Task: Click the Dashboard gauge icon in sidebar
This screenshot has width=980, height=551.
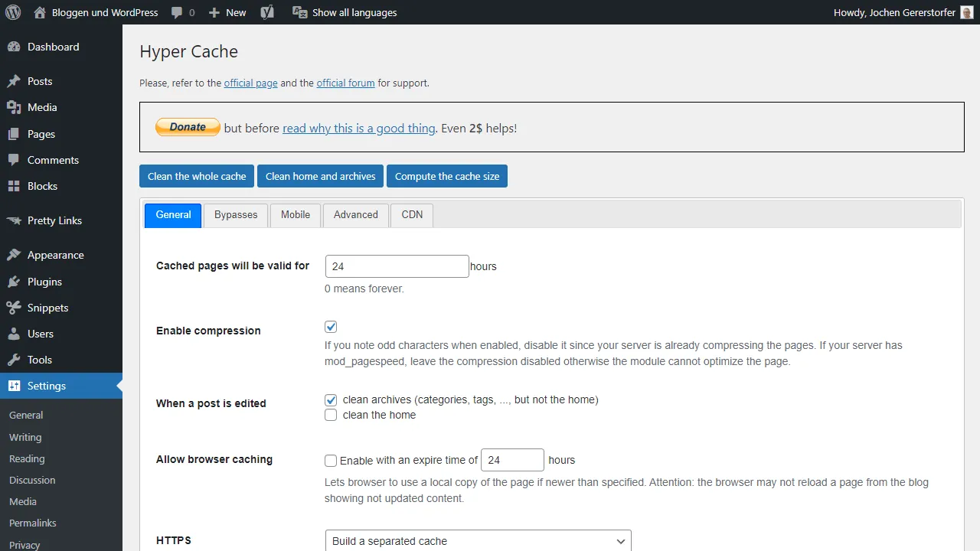Action: click(14, 47)
